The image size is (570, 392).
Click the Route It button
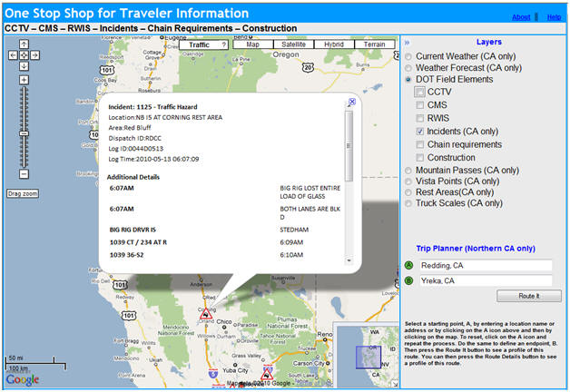[529, 296]
